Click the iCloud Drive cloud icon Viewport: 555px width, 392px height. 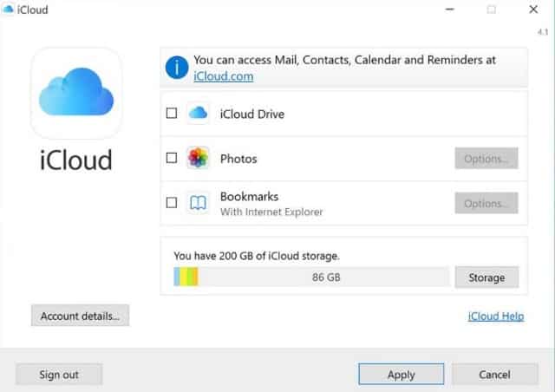[x=198, y=114]
